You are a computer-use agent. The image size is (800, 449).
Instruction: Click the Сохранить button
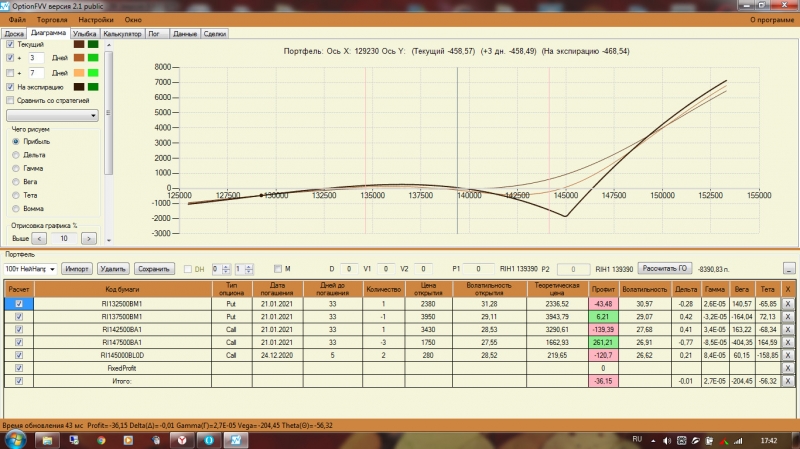154,269
